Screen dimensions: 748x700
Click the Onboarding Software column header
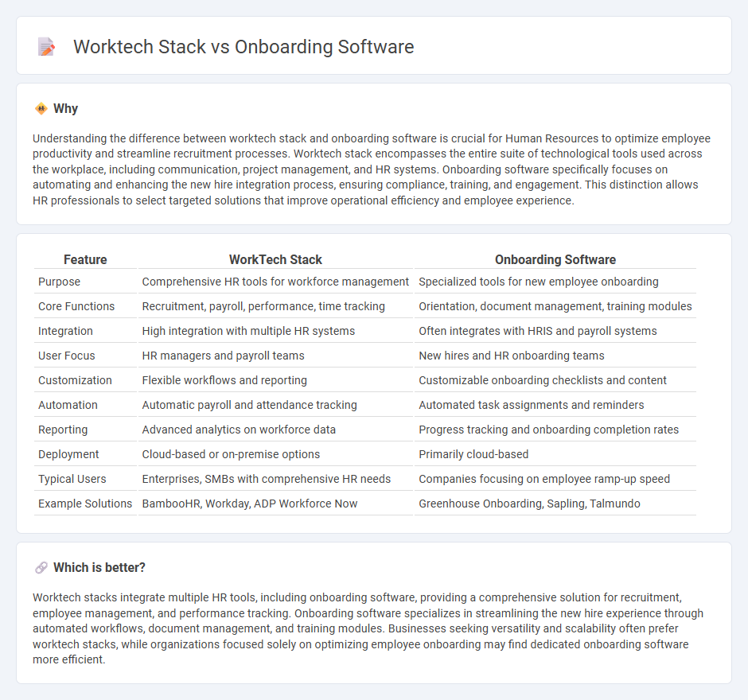(555, 259)
